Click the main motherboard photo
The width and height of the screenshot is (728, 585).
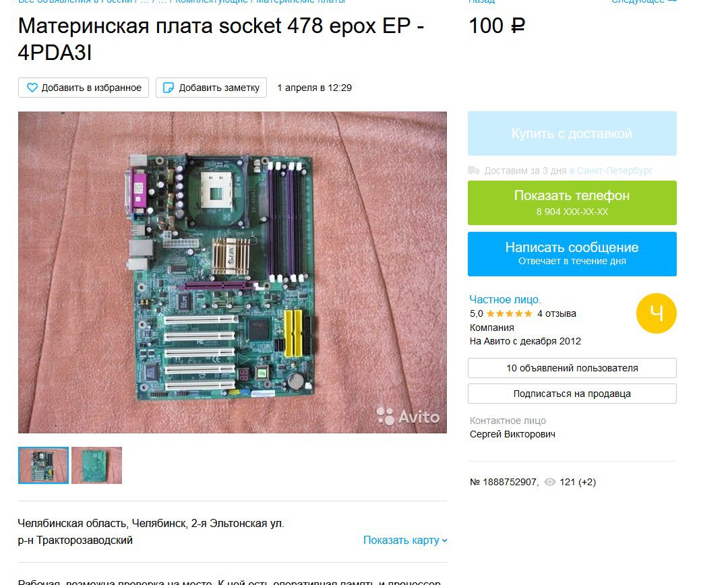point(232,272)
